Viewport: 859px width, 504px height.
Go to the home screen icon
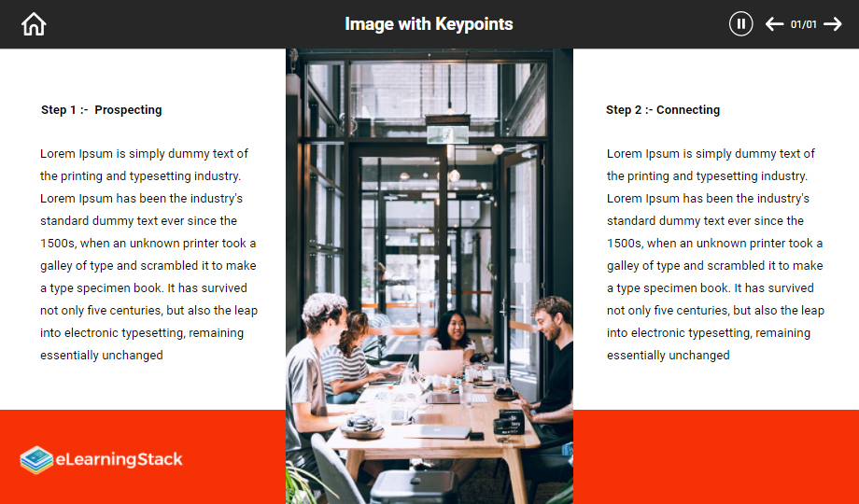34,24
